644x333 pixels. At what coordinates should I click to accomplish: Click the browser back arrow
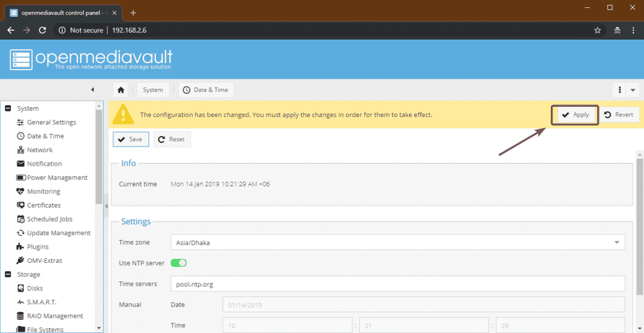click(11, 30)
